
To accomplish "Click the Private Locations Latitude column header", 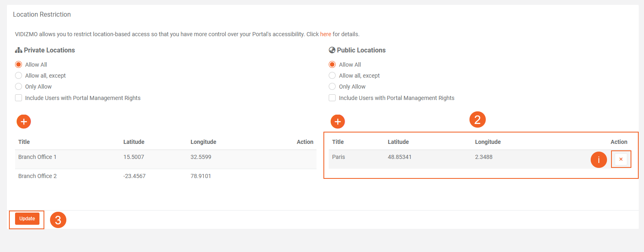I will pos(134,142).
